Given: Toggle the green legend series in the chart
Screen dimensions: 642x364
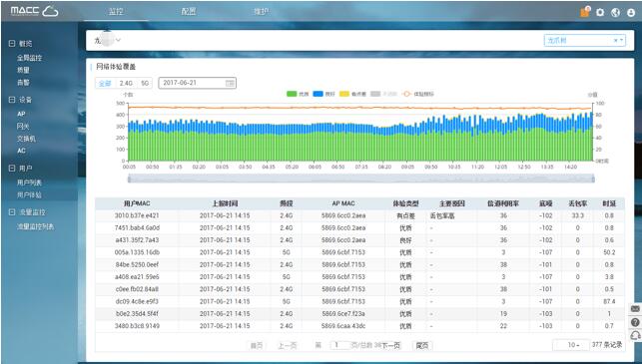Looking at the screenshot, I should pos(298,94).
